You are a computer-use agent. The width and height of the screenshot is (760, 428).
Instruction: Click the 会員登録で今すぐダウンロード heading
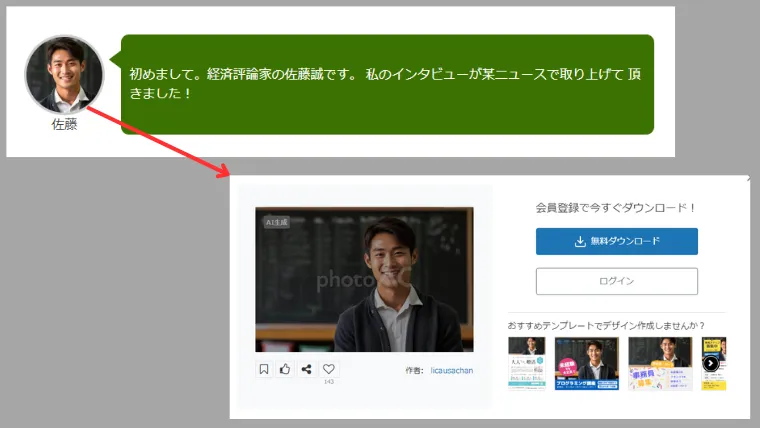615,208
